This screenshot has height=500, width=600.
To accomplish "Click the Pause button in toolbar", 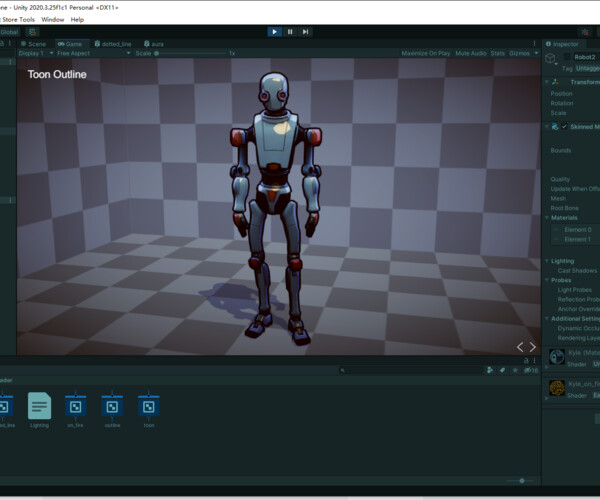I will pos(290,32).
